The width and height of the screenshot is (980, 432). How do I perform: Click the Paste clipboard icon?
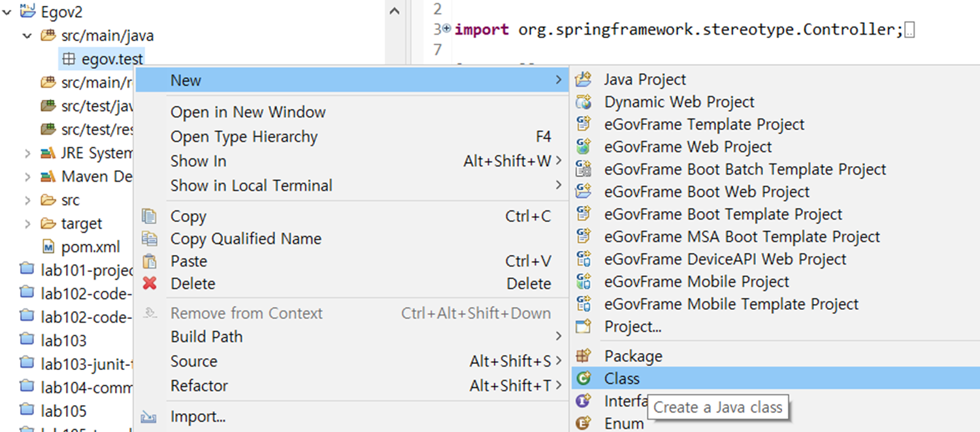150,261
